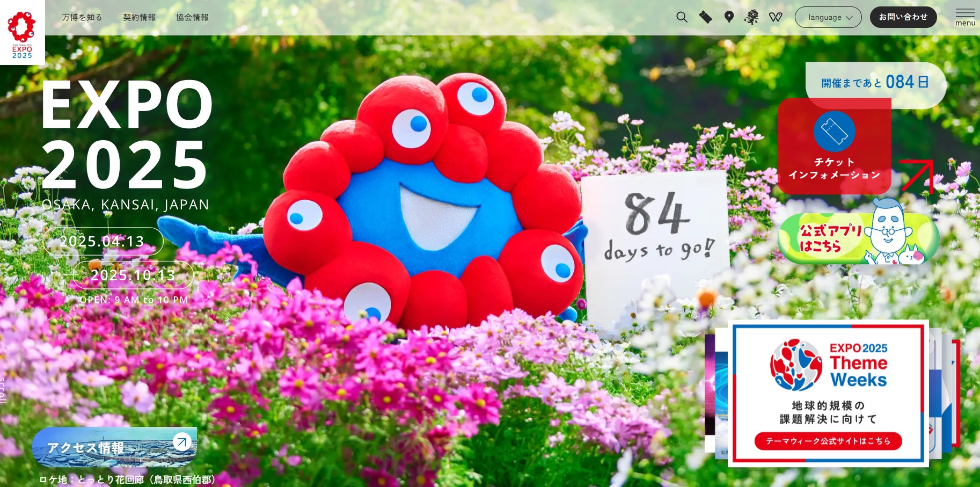Click the お問い合わせ button
Viewport: 980px width, 487px height.
(903, 17)
